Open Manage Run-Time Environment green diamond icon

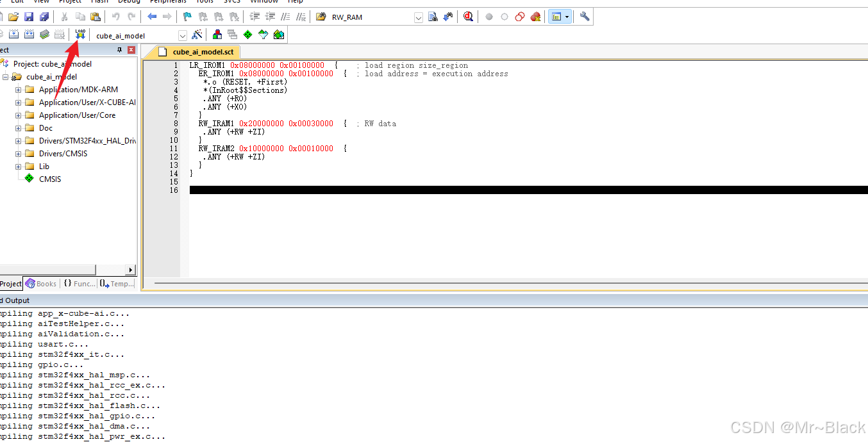(x=248, y=35)
